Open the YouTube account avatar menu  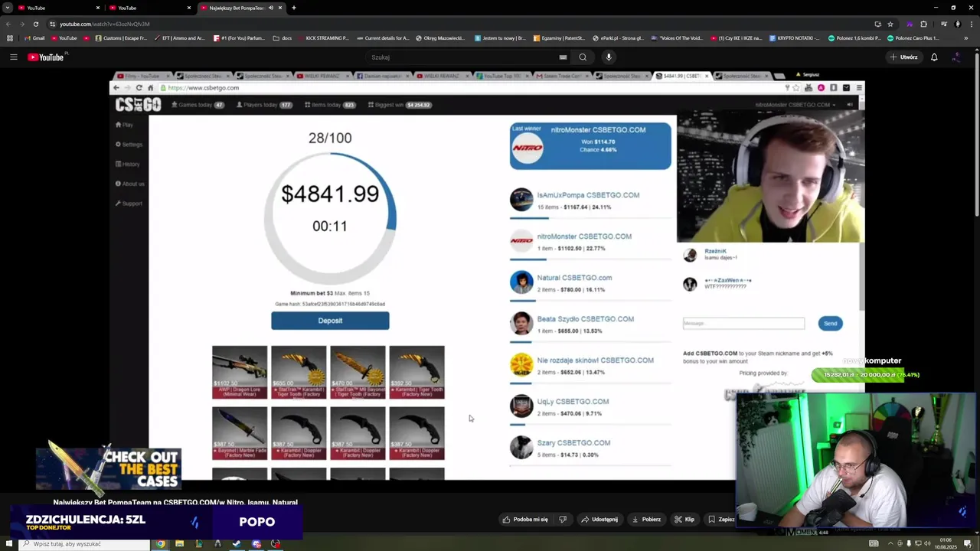(x=956, y=57)
